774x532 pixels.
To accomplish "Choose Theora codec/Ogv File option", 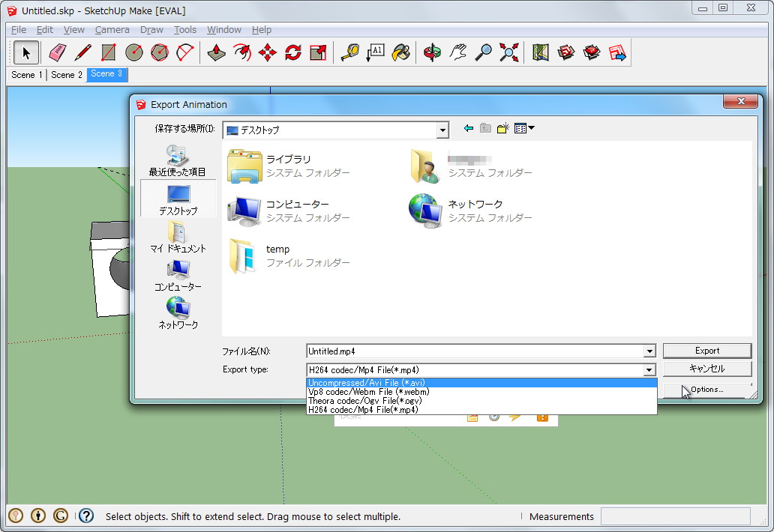I will point(481,401).
